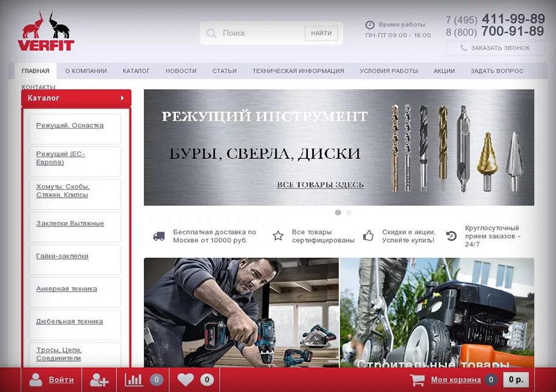Click the VERFIT elephants logo

tap(46, 31)
